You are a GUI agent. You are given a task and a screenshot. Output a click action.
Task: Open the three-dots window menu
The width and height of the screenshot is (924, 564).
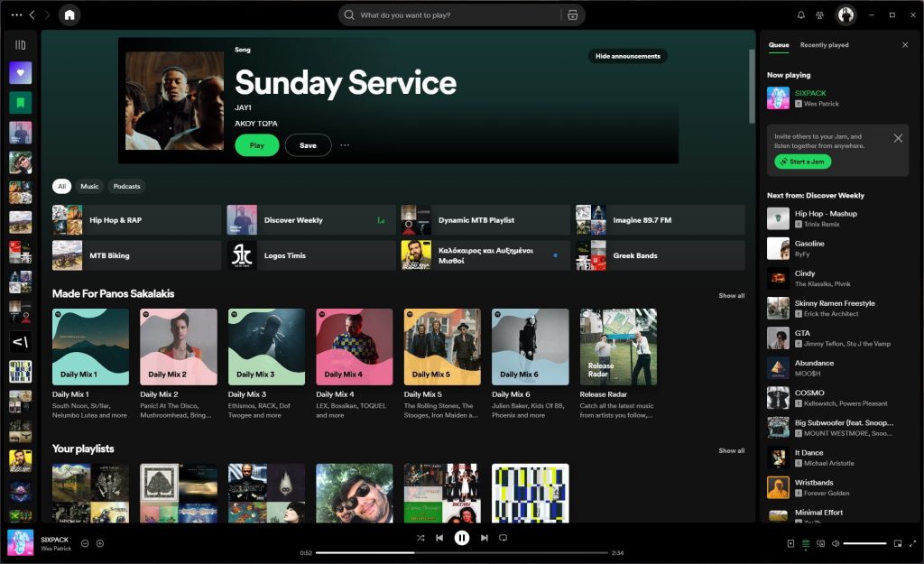(14, 14)
